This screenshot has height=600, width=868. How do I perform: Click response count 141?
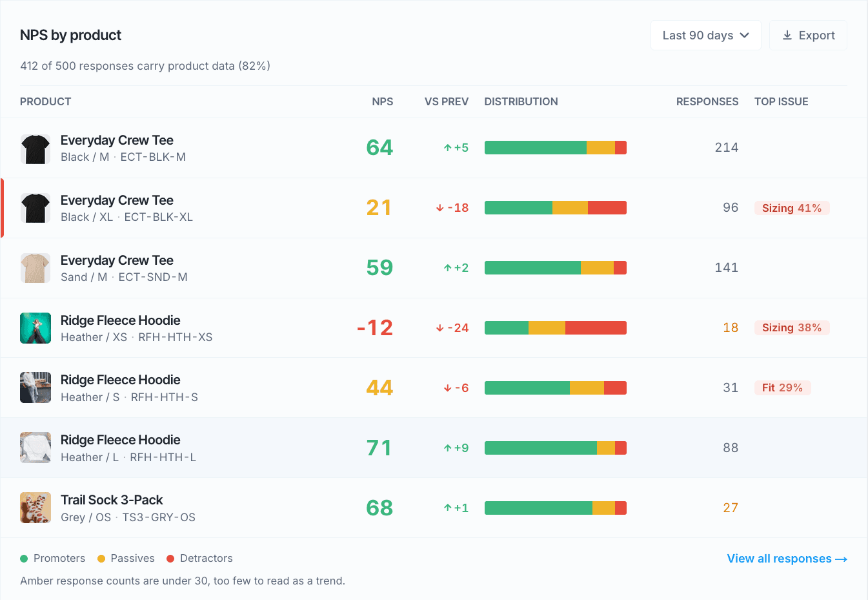click(727, 267)
